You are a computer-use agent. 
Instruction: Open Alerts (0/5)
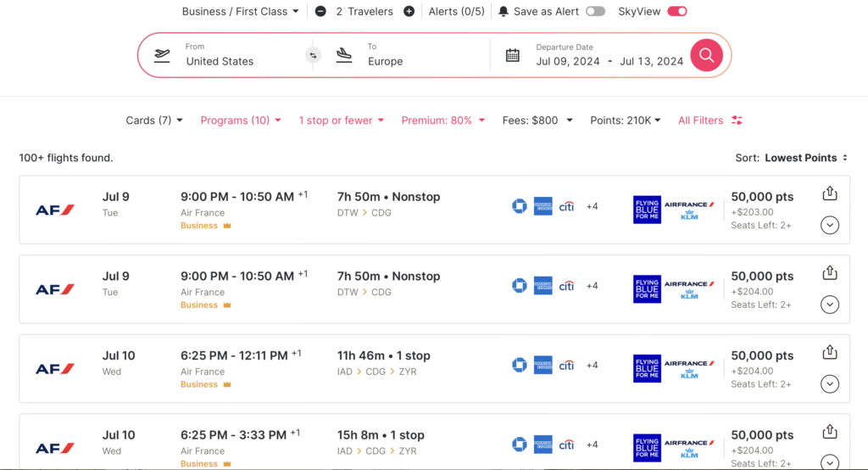(456, 11)
